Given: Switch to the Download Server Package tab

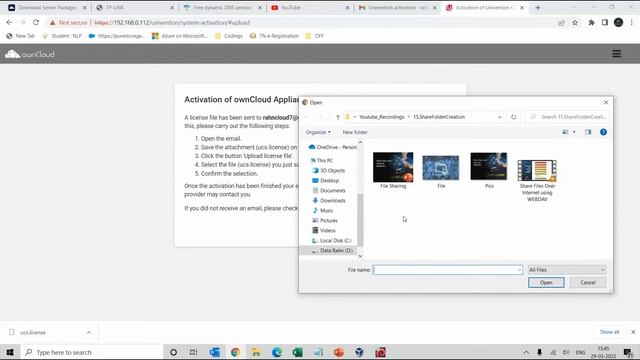Looking at the screenshot, I should [47, 7].
